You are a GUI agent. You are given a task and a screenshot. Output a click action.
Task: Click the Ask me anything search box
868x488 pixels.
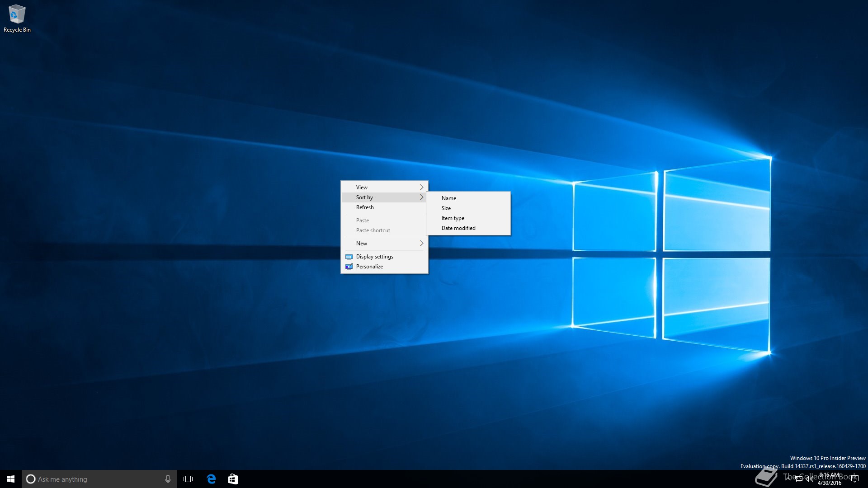coord(95,479)
